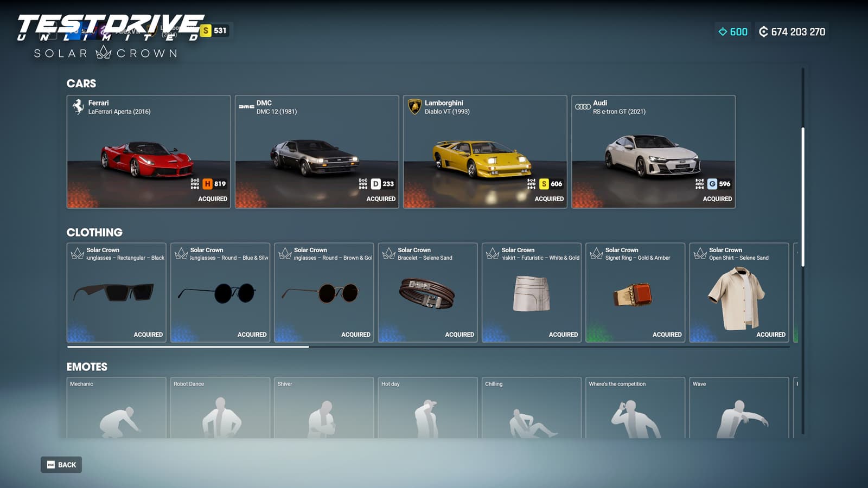This screenshot has height=488, width=868.
Task: Click the RWD drivetrain icon on the LaFerrari card
Action: point(195,184)
